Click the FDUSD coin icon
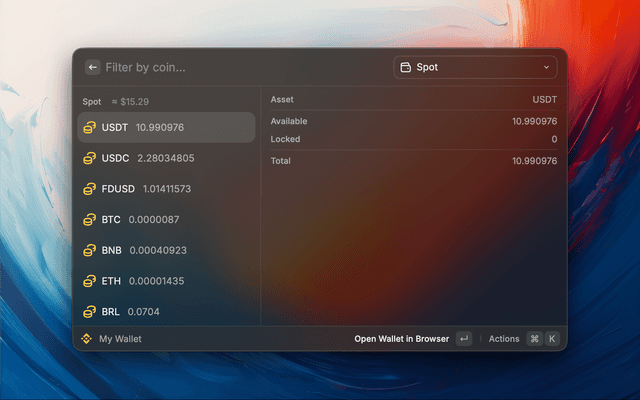This screenshot has height=400, width=640. point(90,189)
